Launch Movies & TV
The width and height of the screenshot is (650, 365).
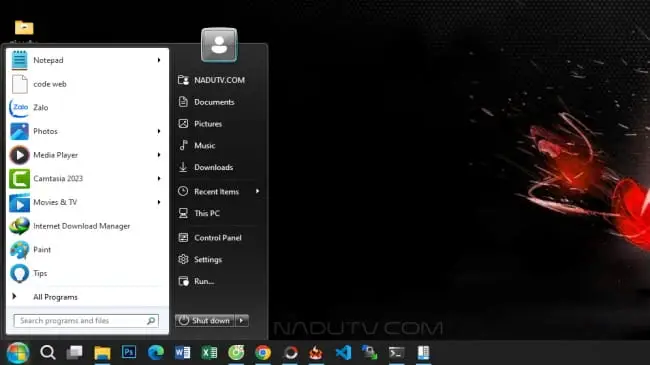coord(87,202)
